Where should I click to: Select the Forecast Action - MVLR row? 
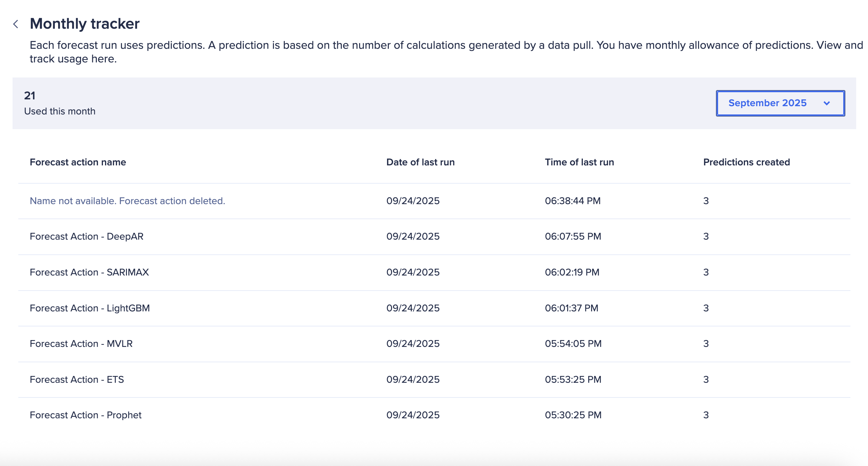(x=81, y=344)
